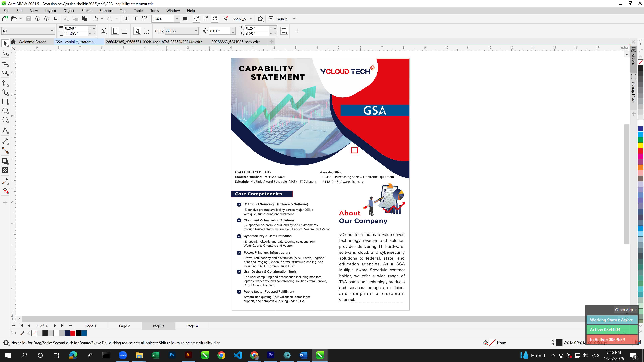Select the Parallel Dimension tool

click(x=5, y=141)
